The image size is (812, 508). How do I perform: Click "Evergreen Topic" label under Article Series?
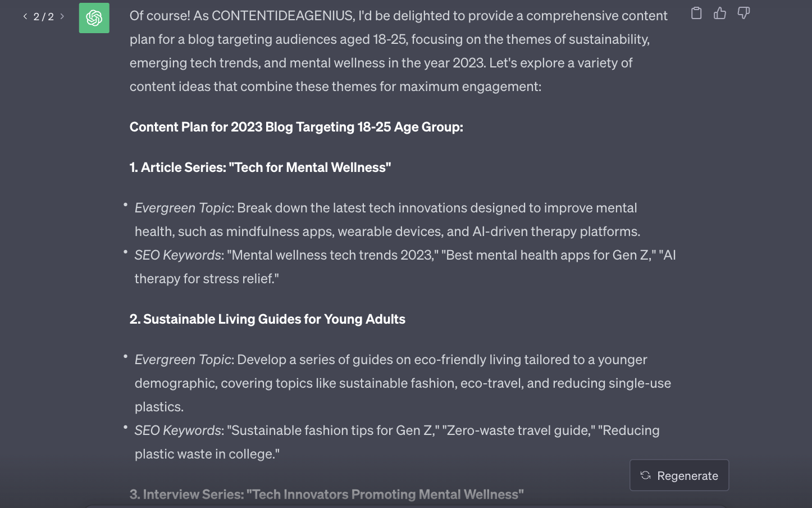click(183, 208)
